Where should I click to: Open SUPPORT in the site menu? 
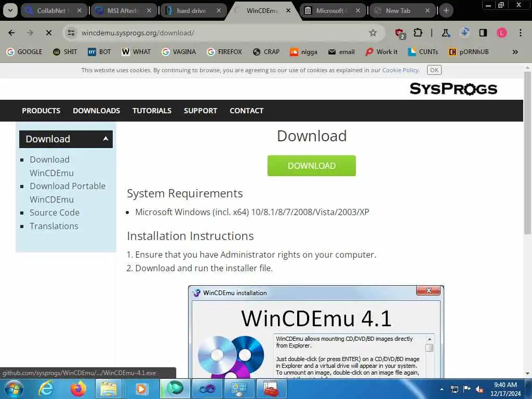point(200,111)
